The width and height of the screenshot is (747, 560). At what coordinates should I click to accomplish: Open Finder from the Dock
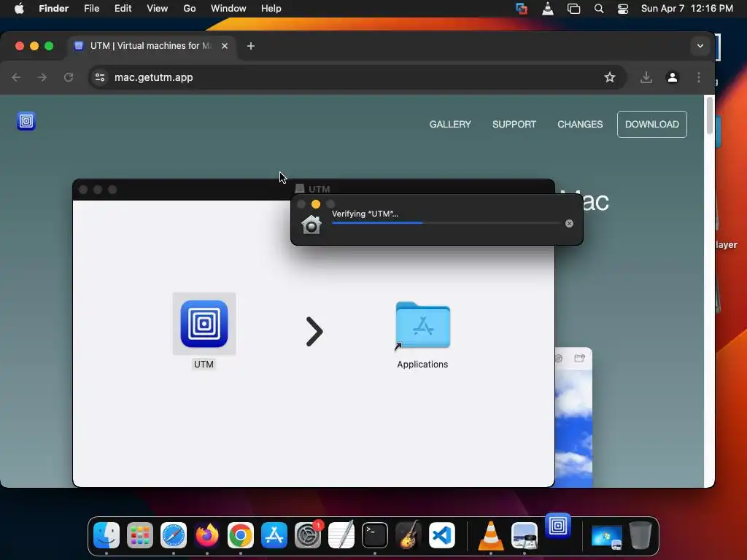coord(107,535)
